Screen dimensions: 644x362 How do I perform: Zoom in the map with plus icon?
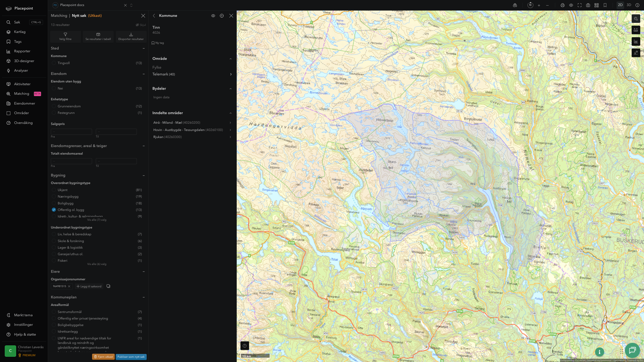[x=539, y=5]
